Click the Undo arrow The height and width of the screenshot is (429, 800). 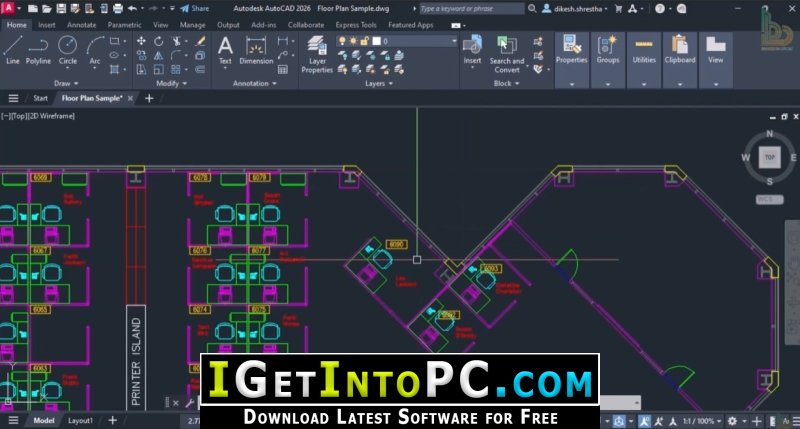point(132,9)
